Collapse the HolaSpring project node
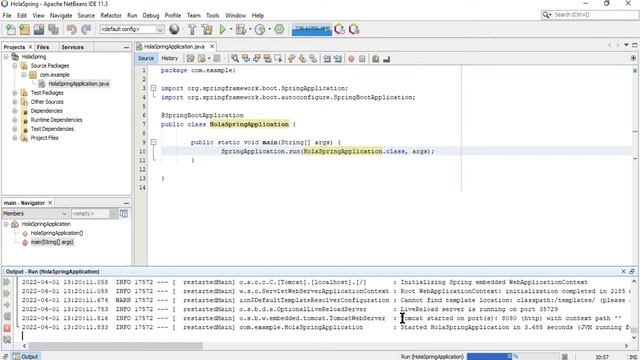Image resolution: width=640 pixels, height=360 pixels. pyautogui.click(x=6, y=57)
